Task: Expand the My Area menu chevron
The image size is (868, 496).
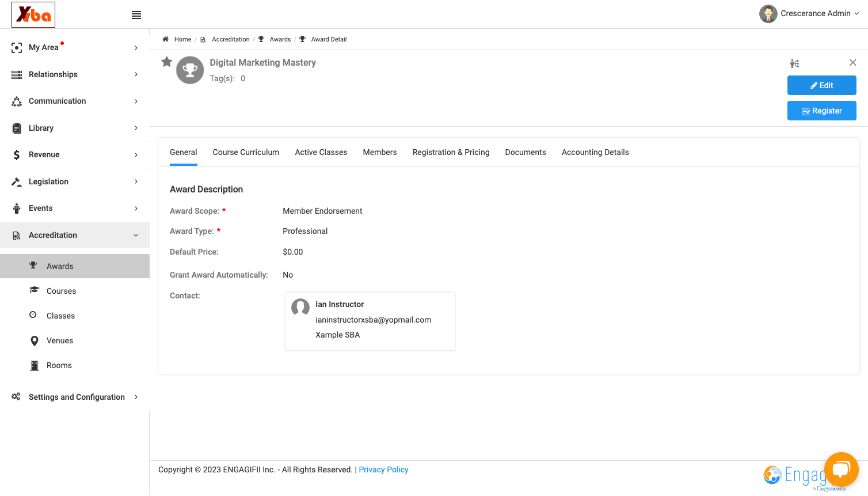Action: [x=136, y=48]
